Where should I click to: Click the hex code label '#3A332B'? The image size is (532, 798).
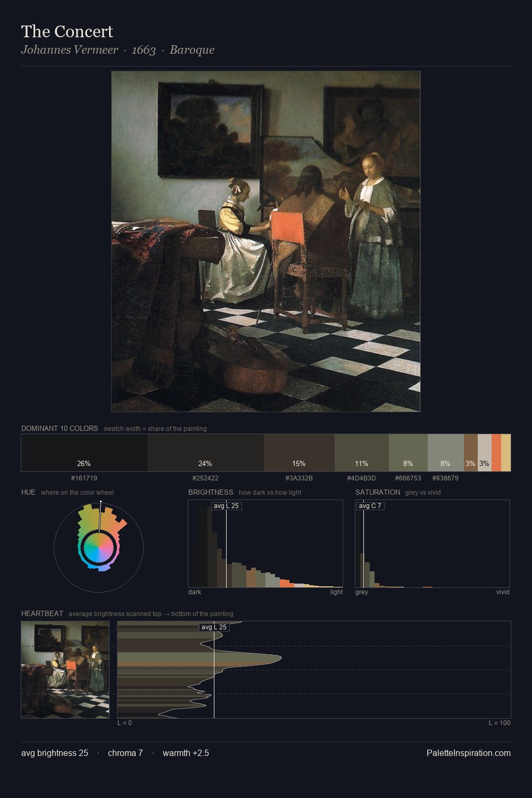point(299,478)
